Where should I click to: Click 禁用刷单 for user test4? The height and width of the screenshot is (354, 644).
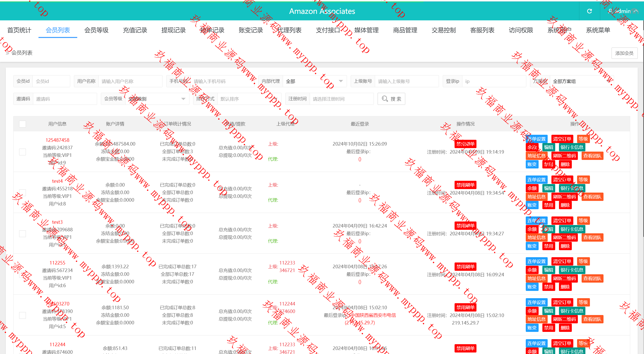(465, 185)
